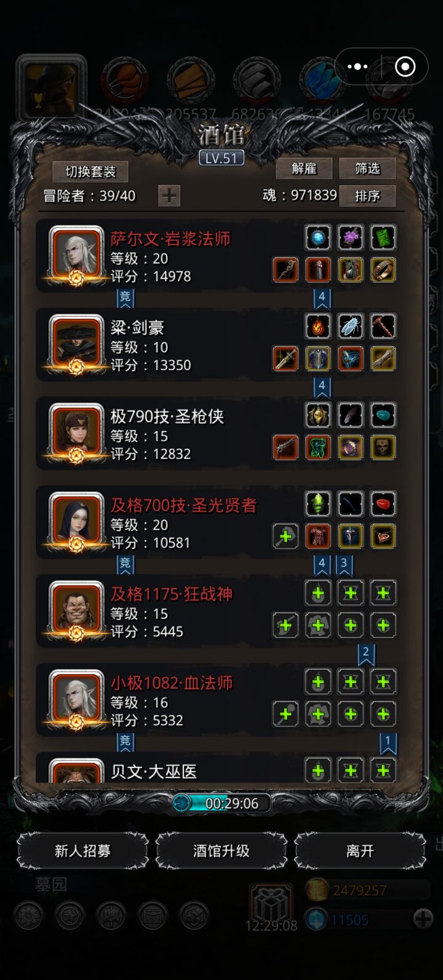The image size is (443, 980).
Task: Tap the 竞 badge under 小极1082·血法师
Action: pyautogui.click(x=125, y=742)
